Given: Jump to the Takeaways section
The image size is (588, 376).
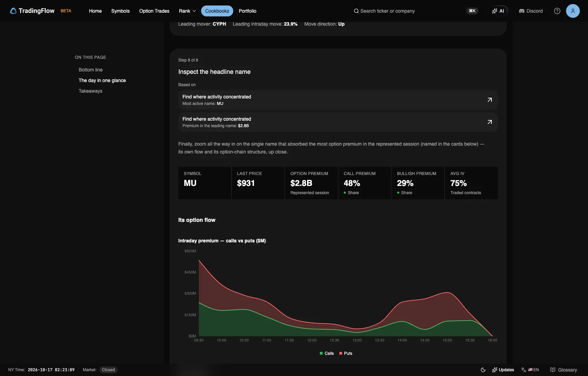Looking at the screenshot, I should pos(90,91).
